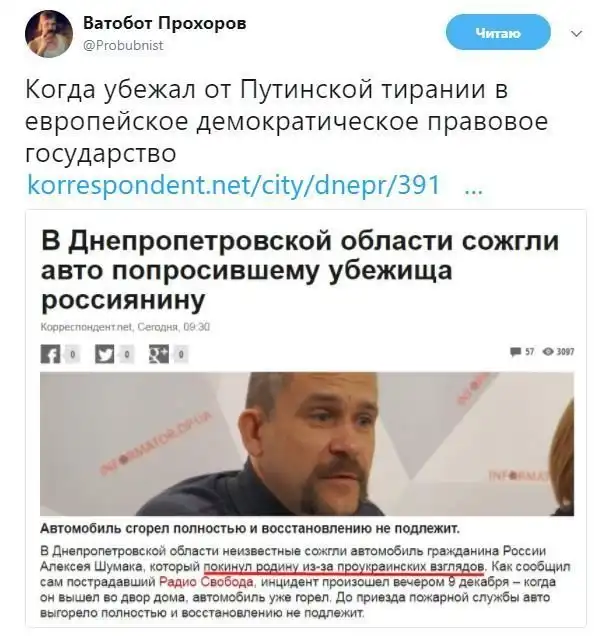Click the Ватобот Прохоров display name

tap(164, 24)
